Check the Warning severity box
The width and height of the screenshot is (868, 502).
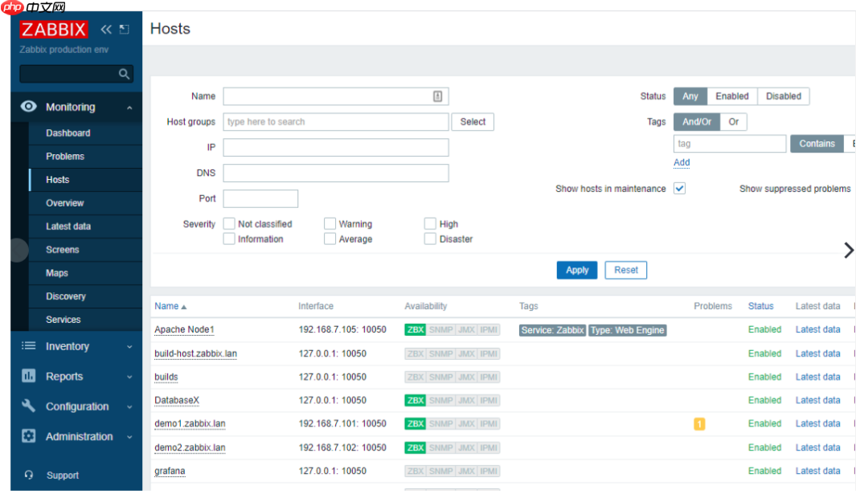(330, 223)
